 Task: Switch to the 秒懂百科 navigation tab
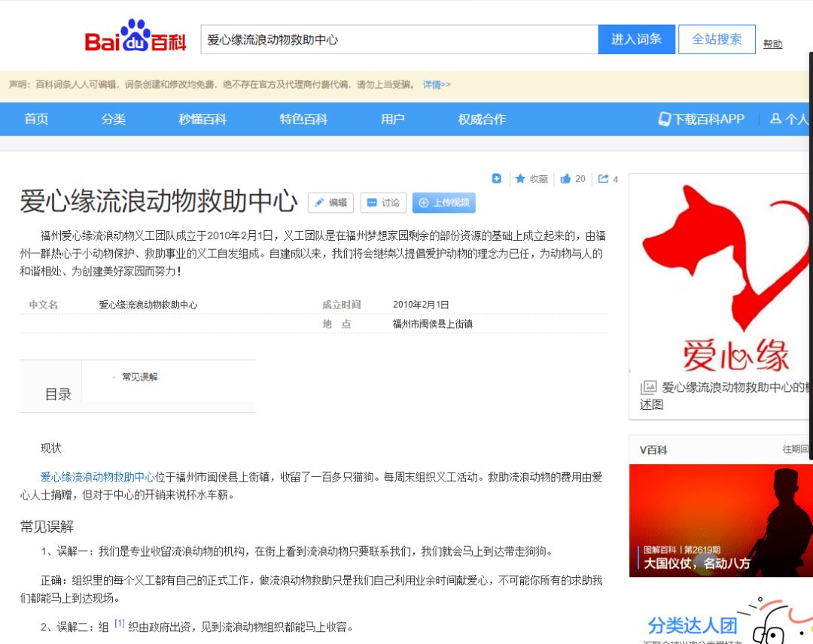pos(202,119)
